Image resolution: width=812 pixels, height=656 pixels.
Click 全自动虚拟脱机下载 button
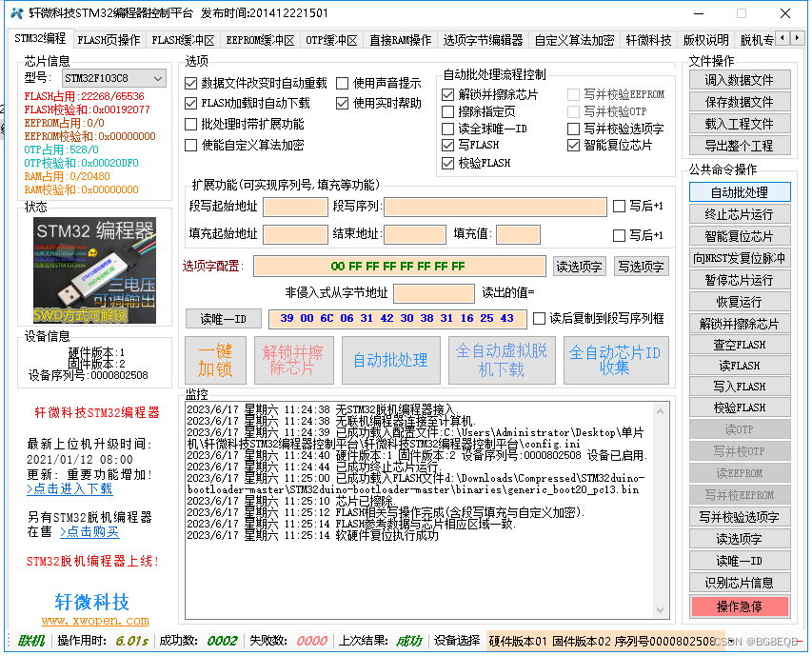(502, 360)
